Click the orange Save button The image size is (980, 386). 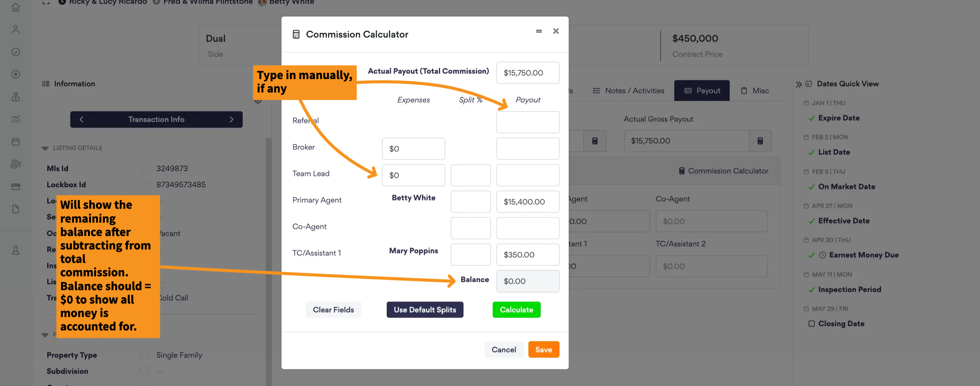tap(543, 350)
